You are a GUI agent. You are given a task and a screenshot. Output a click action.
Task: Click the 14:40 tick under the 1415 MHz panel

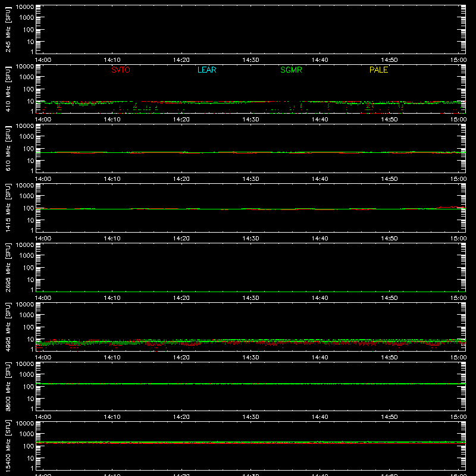[x=320, y=239]
